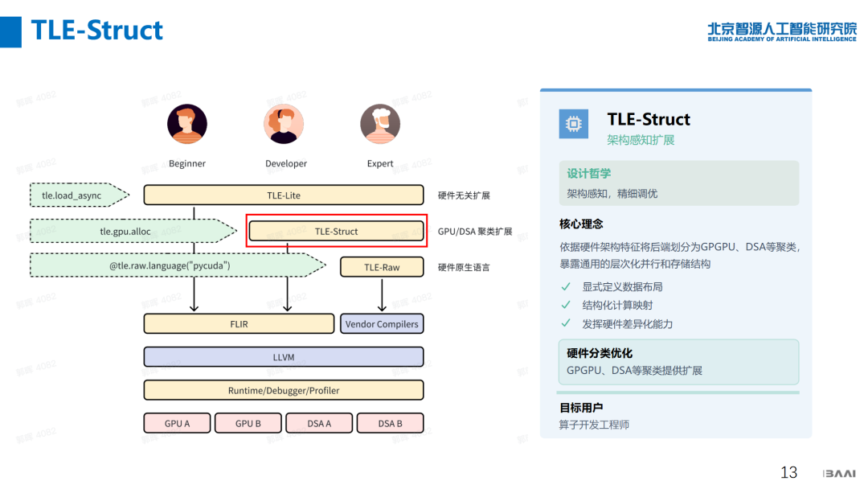The width and height of the screenshot is (868, 489).
Task: Click the 目标用户 heading
Action: click(581, 408)
